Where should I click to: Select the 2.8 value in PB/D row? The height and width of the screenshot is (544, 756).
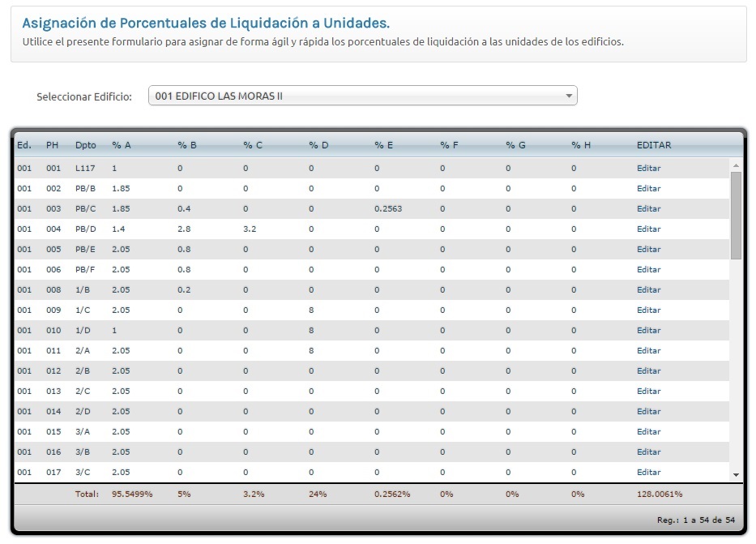[184, 229]
